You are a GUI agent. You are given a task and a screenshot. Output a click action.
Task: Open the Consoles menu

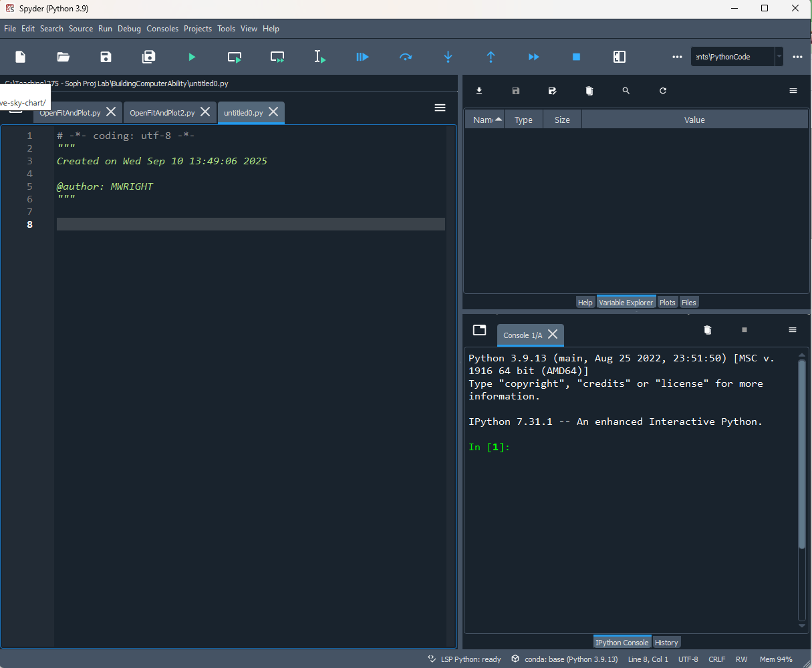162,29
